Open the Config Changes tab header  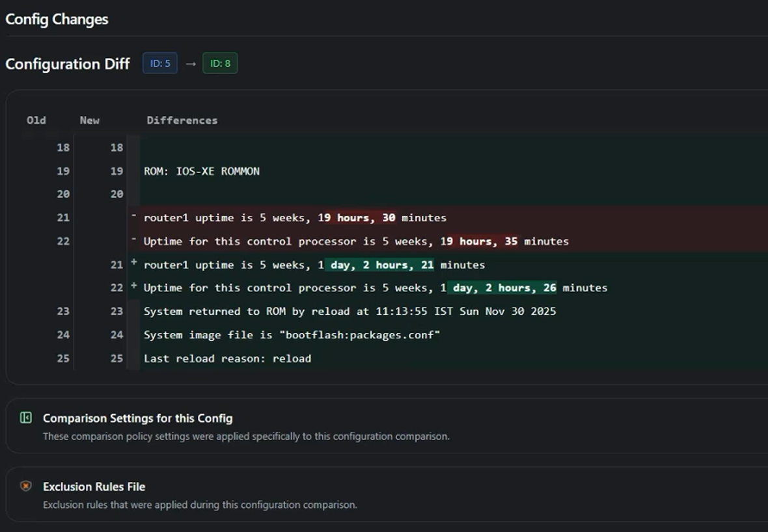coord(57,20)
